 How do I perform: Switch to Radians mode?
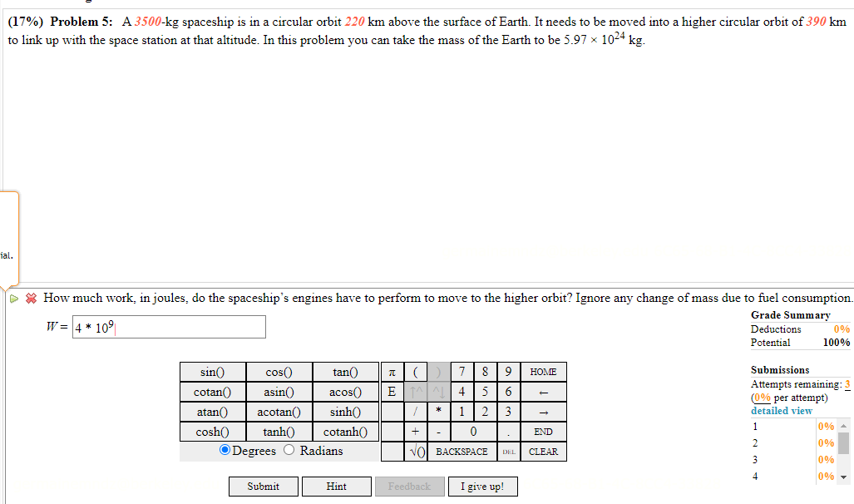[289, 449]
